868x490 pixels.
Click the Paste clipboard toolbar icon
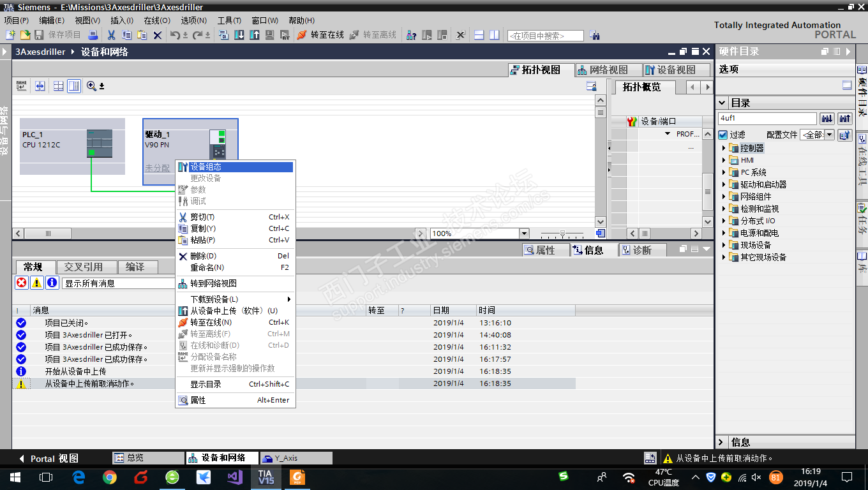(x=142, y=35)
